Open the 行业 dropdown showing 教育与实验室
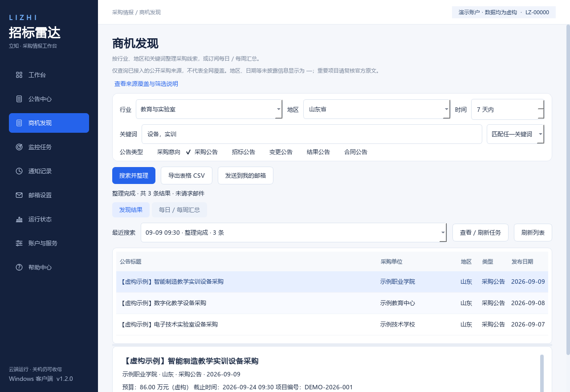The height and width of the screenshot is (392, 570). (x=209, y=109)
